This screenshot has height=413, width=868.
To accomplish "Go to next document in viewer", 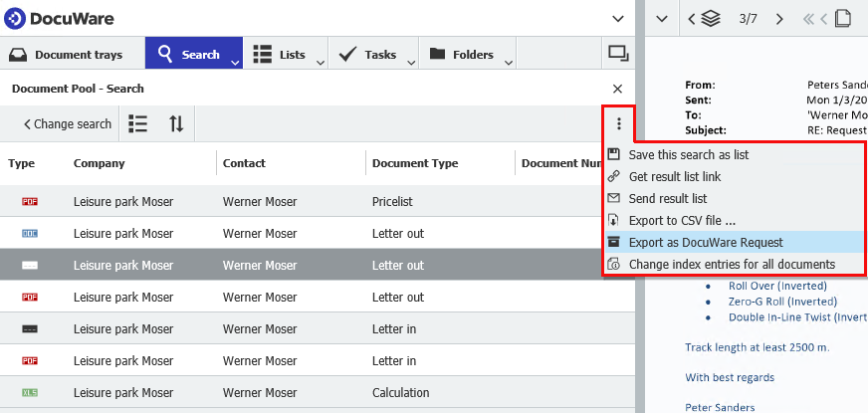I will tap(779, 18).
